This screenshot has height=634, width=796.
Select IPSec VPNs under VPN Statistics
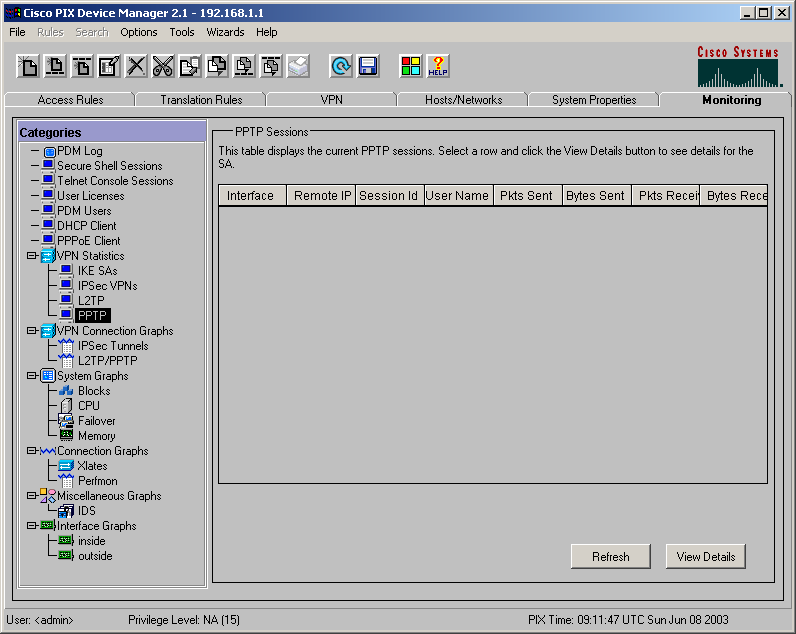[x=107, y=286]
